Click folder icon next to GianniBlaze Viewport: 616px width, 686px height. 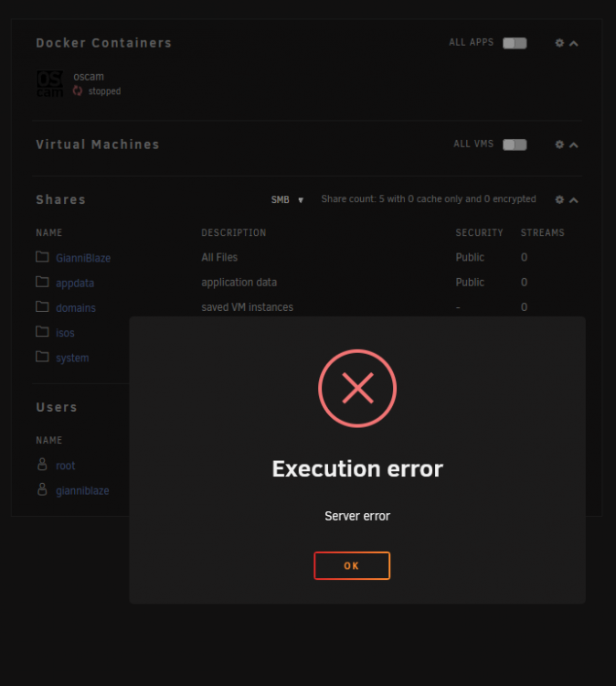point(42,257)
